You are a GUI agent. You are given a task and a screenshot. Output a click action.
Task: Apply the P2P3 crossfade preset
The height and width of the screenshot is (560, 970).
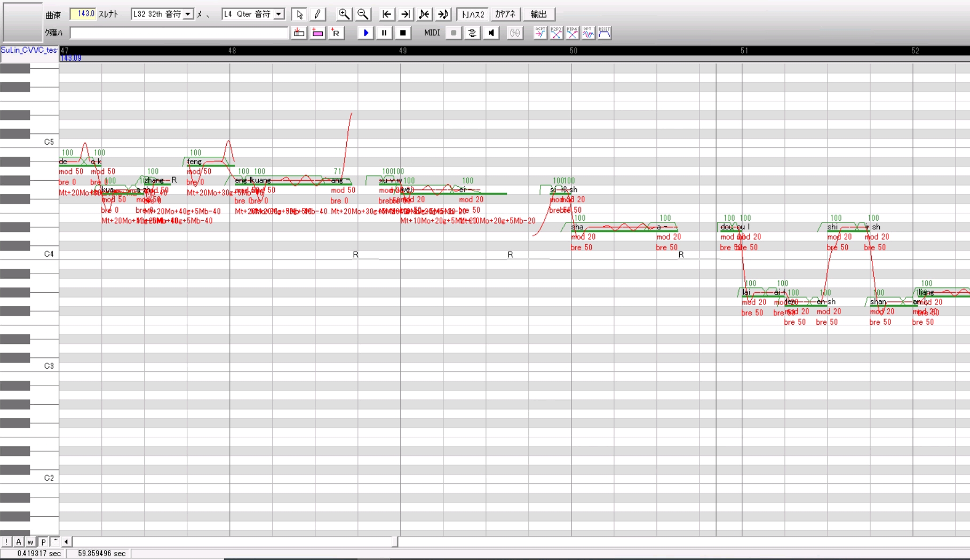pyautogui.click(x=556, y=33)
